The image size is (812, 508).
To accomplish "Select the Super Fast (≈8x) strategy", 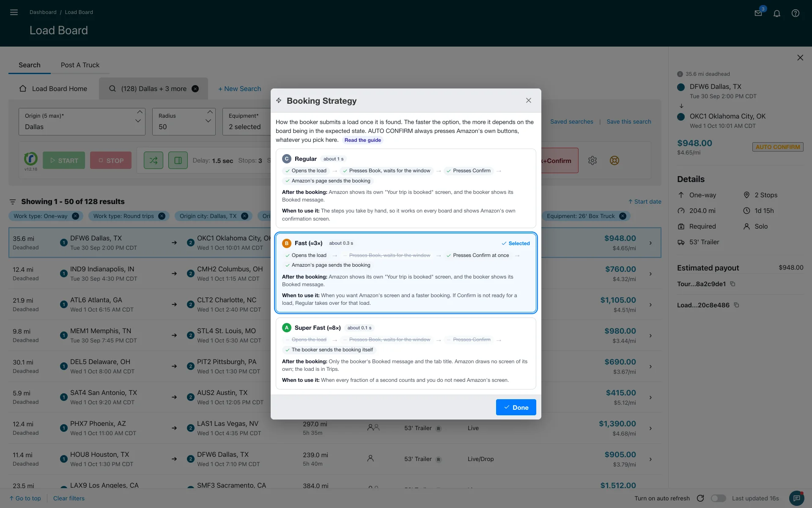I will pyautogui.click(x=406, y=353).
